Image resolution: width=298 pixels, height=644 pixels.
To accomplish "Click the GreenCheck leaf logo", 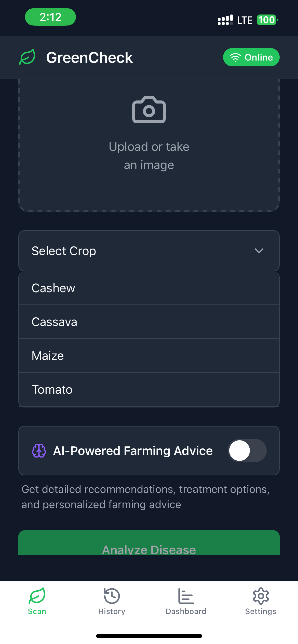I will (27, 57).
